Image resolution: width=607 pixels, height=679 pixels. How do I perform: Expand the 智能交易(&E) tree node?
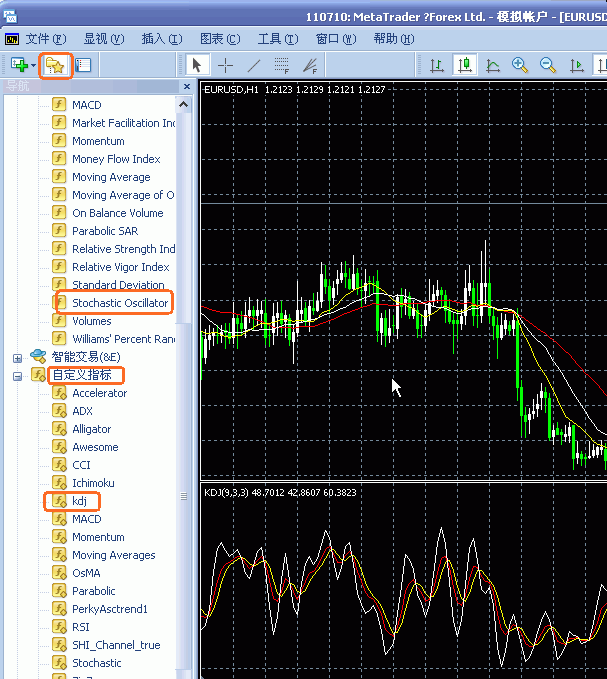pos(17,358)
